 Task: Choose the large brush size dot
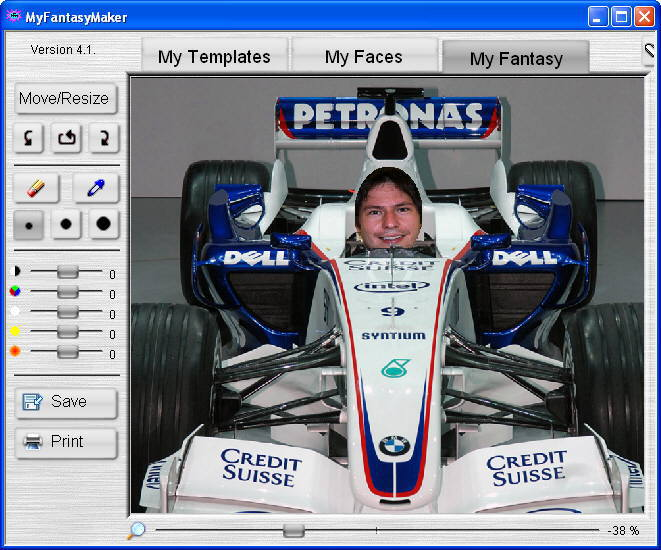click(104, 224)
